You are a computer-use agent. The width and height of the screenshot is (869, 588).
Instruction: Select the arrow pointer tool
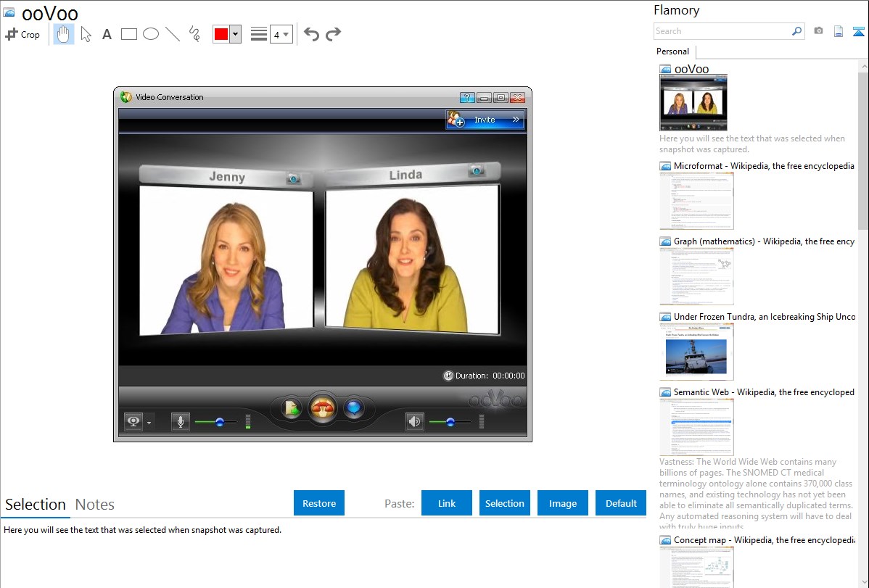click(x=86, y=34)
